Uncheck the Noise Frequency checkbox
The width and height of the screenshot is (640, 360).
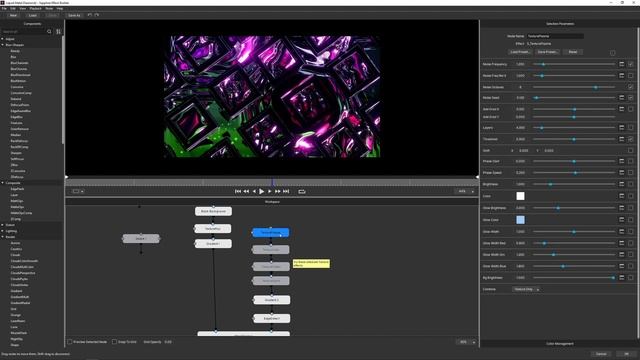[x=631, y=64]
